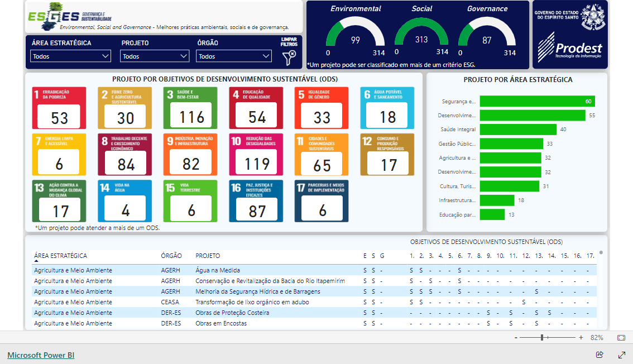Click the ODS 6 Água Potável tile
Viewport: 633px width, 364px height.
pyautogui.click(x=387, y=108)
